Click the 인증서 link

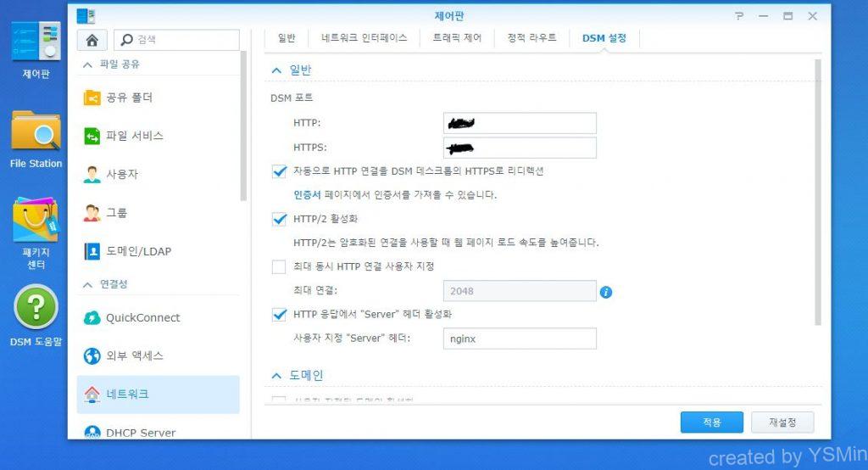307,194
